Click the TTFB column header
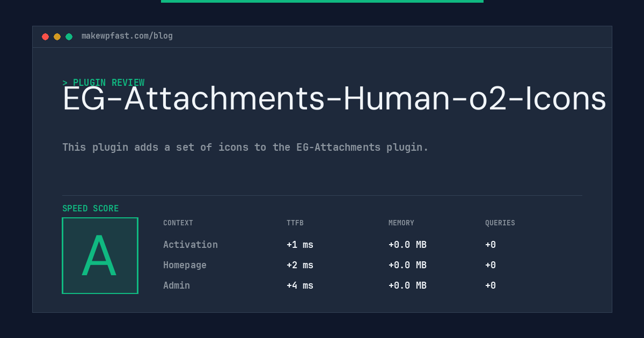The image size is (644, 338). coord(295,223)
